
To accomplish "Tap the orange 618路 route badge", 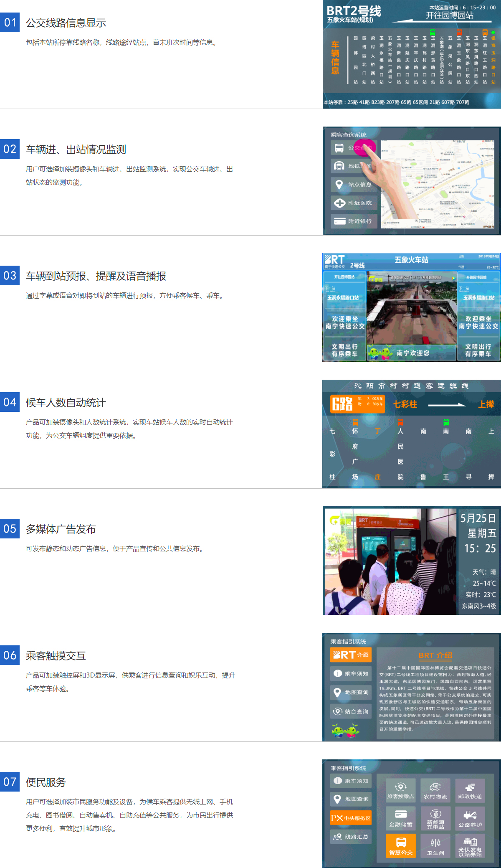I will [x=357, y=404].
